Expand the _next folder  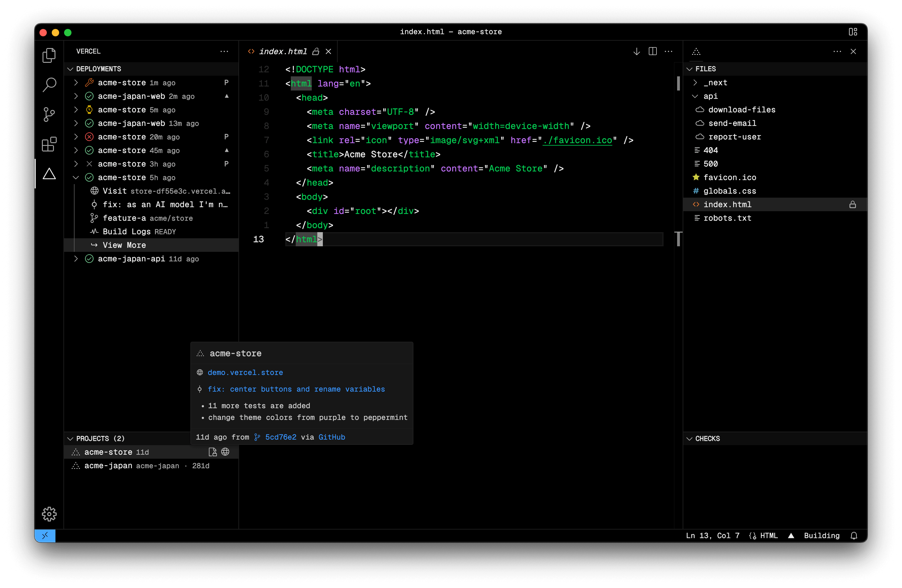point(695,83)
